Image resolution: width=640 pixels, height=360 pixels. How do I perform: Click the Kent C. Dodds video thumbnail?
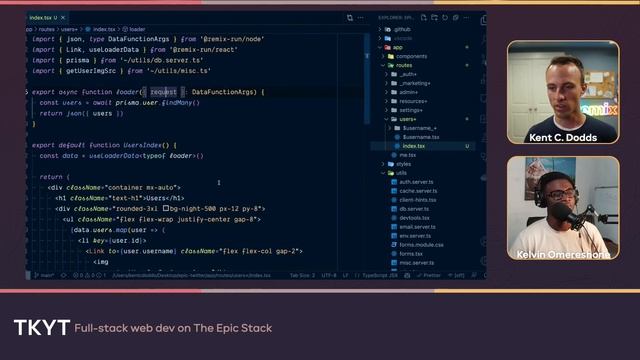563,92
